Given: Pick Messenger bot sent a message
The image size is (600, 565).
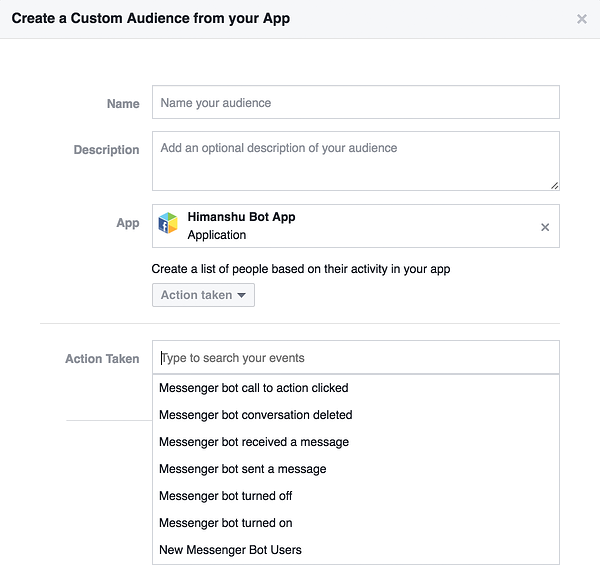Looking at the screenshot, I should click(x=243, y=469).
